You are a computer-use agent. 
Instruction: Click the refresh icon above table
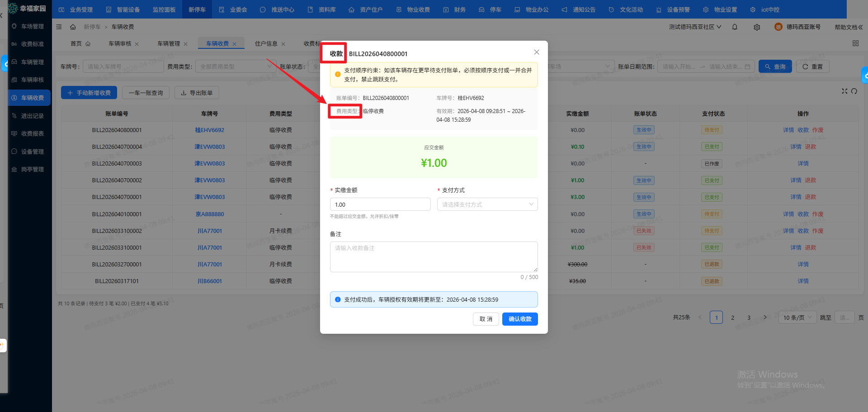coord(854,91)
